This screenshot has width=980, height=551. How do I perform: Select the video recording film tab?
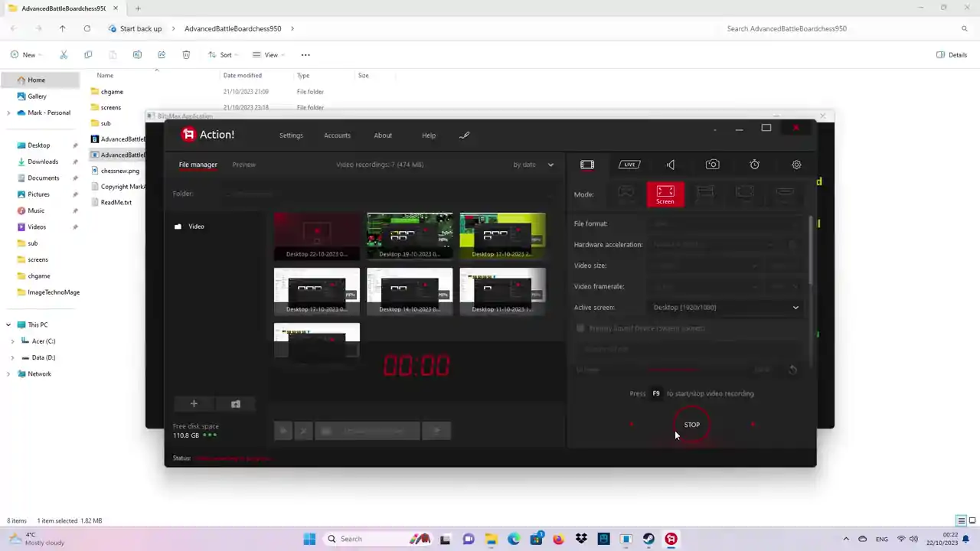coord(587,165)
